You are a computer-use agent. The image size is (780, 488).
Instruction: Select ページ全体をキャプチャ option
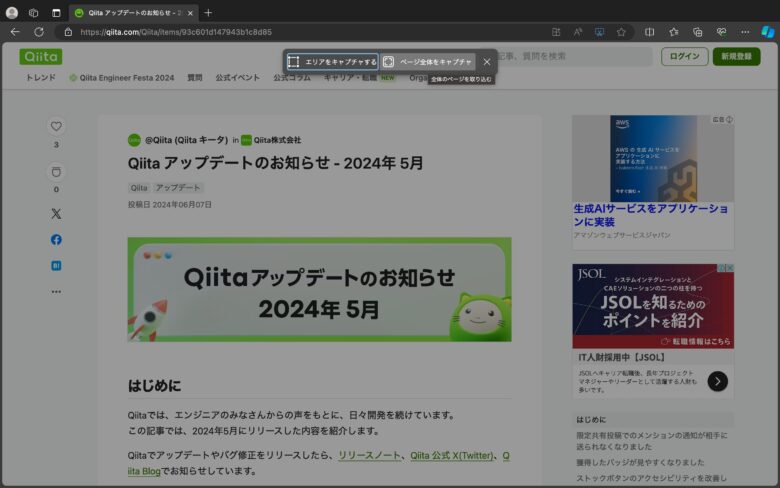(428, 62)
